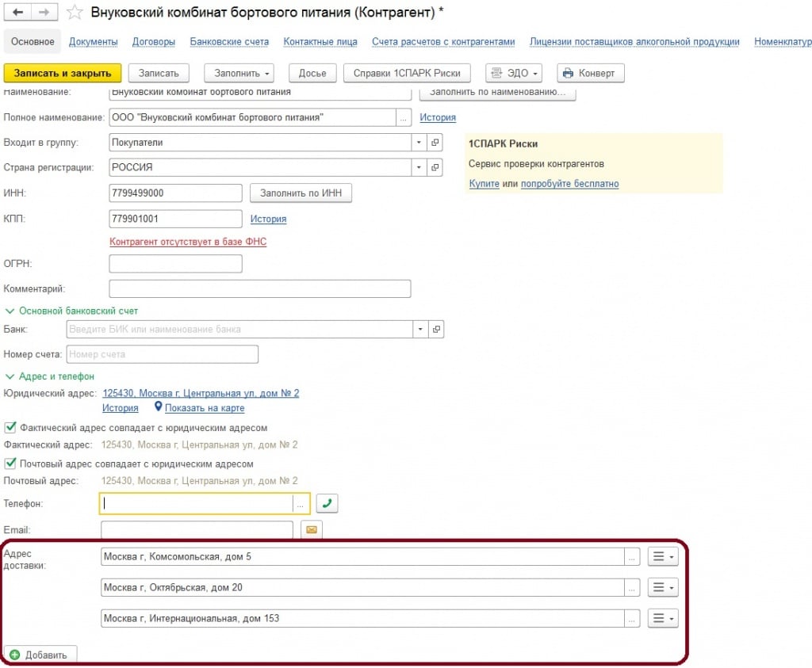
Task: Click the favorite star icon in title
Action: (x=74, y=13)
